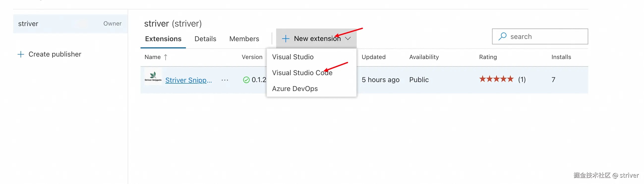Choose Azure DevOps from the dropdown
Viewport: 644px width, 184px height.
[x=295, y=89]
